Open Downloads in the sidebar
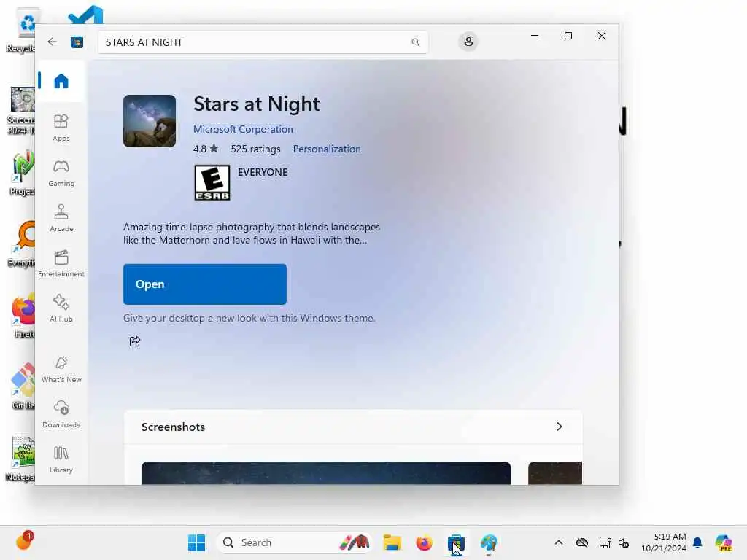This screenshot has height=560, width=747. 61,414
